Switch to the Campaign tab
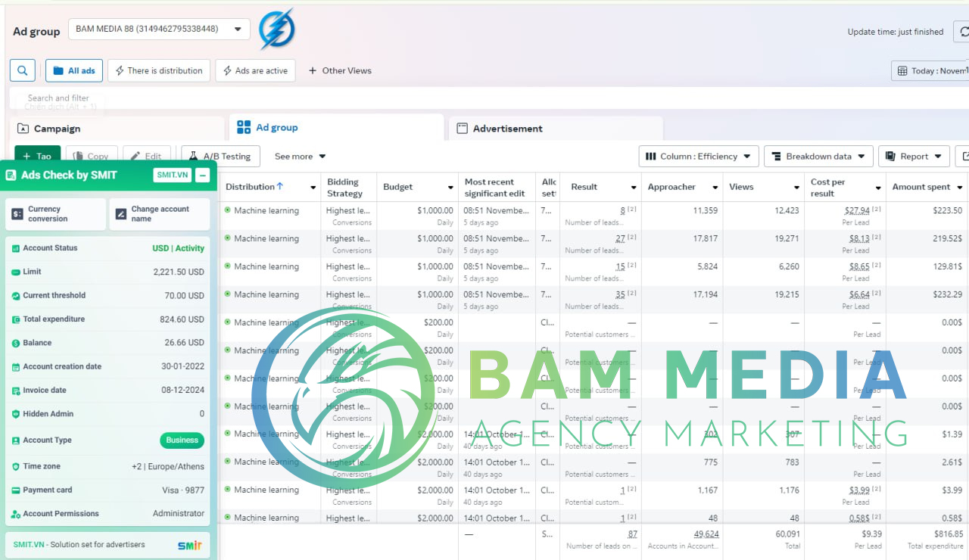Viewport: 969px width, 560px height. pyautogui.click(x=117, y=129)
